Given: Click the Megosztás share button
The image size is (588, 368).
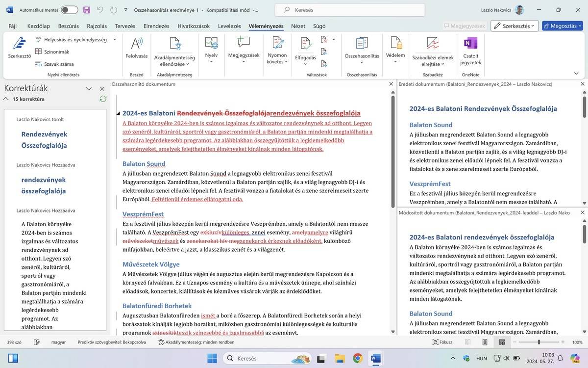Looking at the screenshot, I should 563,26.
